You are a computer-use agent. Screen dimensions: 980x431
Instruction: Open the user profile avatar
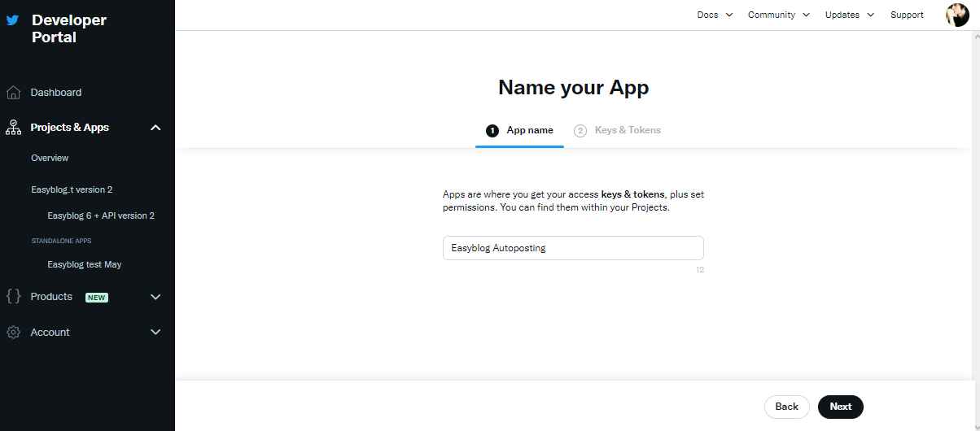click(957, 15)
